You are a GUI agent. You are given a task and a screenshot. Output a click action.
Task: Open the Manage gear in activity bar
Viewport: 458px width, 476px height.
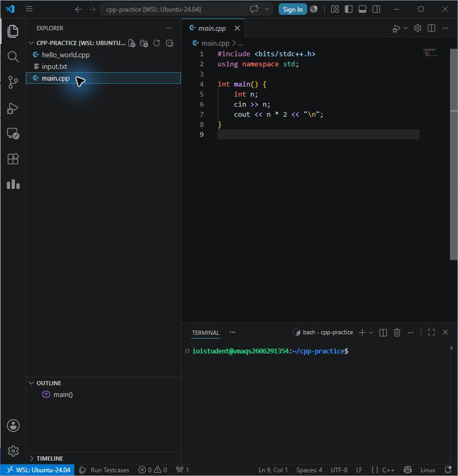13,451
